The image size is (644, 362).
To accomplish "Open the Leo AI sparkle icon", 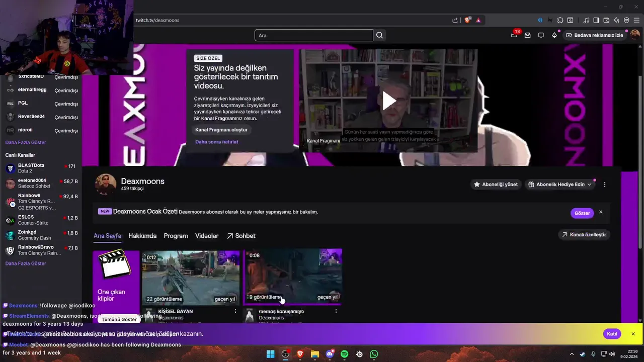I will [616, 20].
